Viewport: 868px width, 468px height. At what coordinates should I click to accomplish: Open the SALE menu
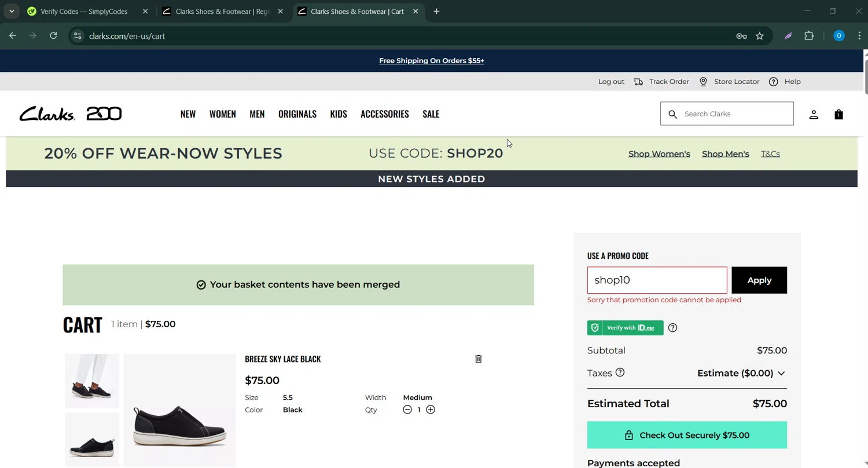pos(431,114)
